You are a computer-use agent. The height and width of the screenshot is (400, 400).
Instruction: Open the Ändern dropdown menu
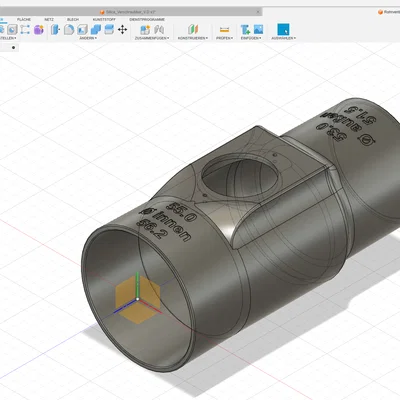point(88,38)
